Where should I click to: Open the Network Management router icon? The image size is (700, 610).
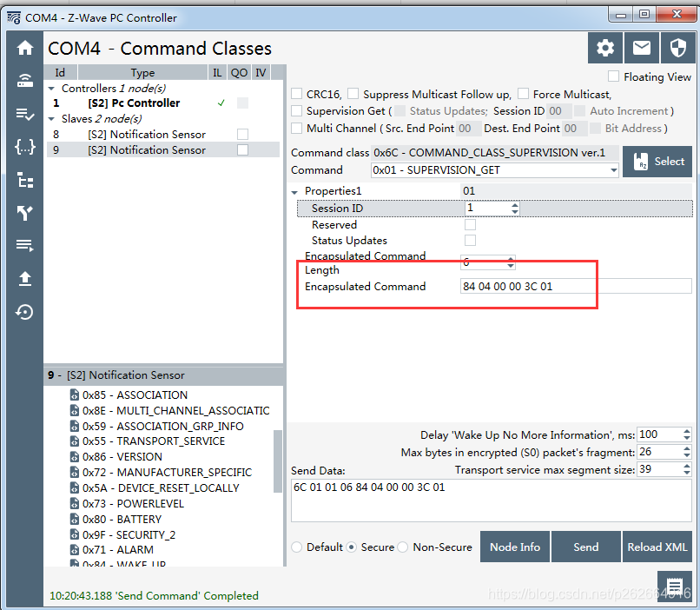(25, 81)
